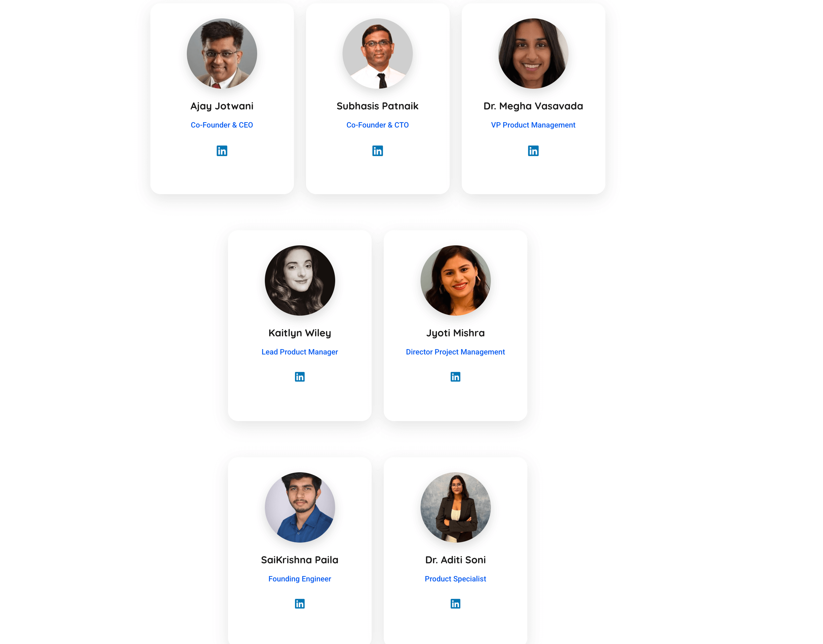This screenshot has width=823, height=644.
Task: Click the Lead Product Manager title
Action: pyautogui.click(x=299, y=352)
